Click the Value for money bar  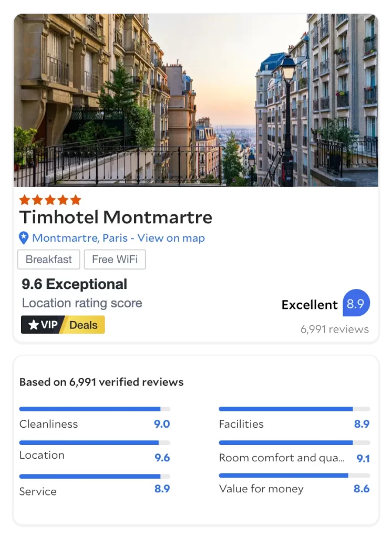click(294, 475)
